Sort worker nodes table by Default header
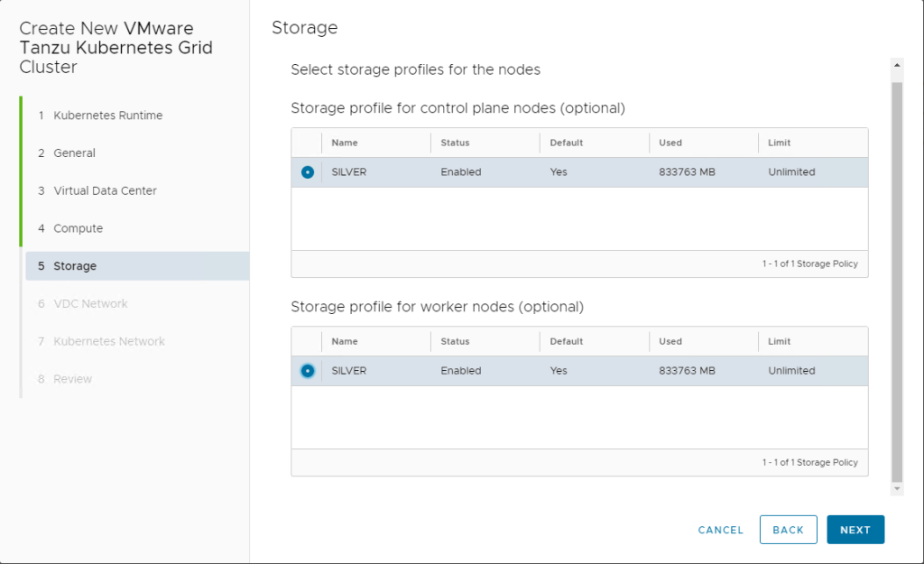 (x=567, y=341)
